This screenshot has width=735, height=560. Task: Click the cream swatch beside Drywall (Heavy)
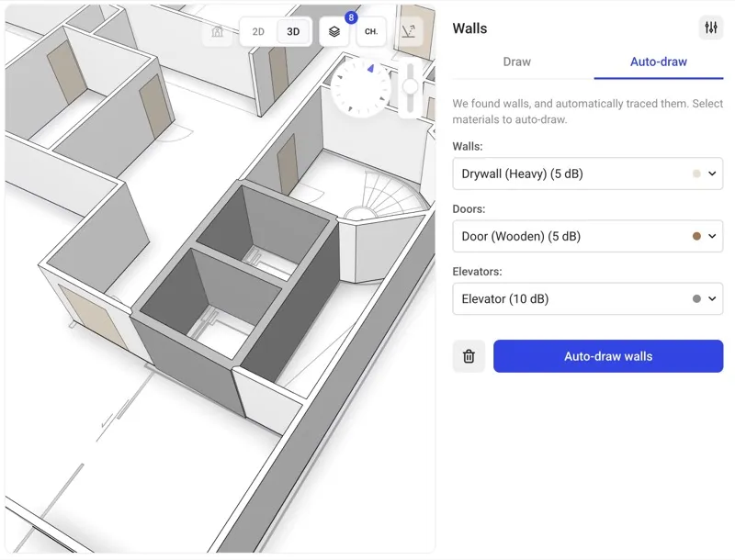pos(695,174)
